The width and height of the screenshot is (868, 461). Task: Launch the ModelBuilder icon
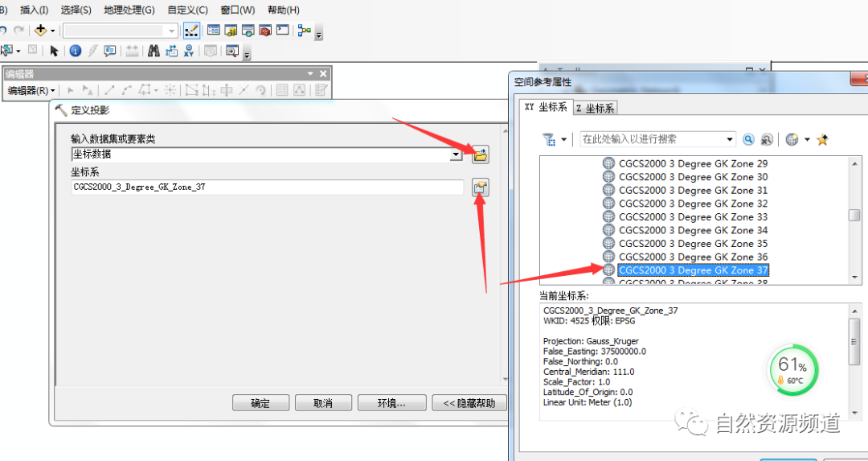click(304, 30)
